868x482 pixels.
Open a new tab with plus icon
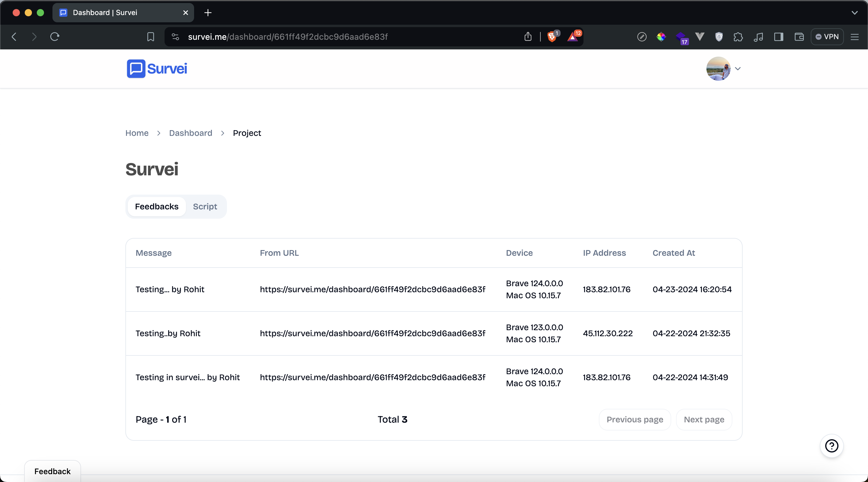pyautogui.click(x=208, y=13)
